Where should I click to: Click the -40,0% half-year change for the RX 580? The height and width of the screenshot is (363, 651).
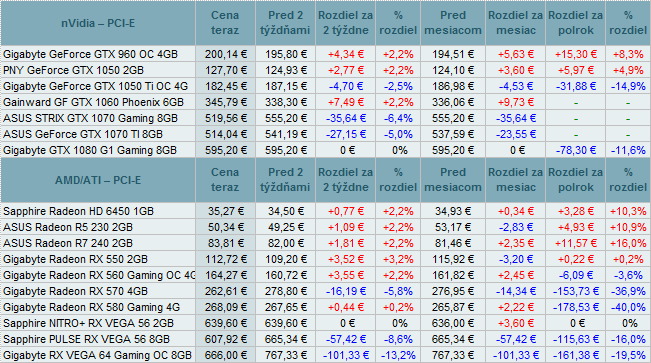[x=628, y=307]
